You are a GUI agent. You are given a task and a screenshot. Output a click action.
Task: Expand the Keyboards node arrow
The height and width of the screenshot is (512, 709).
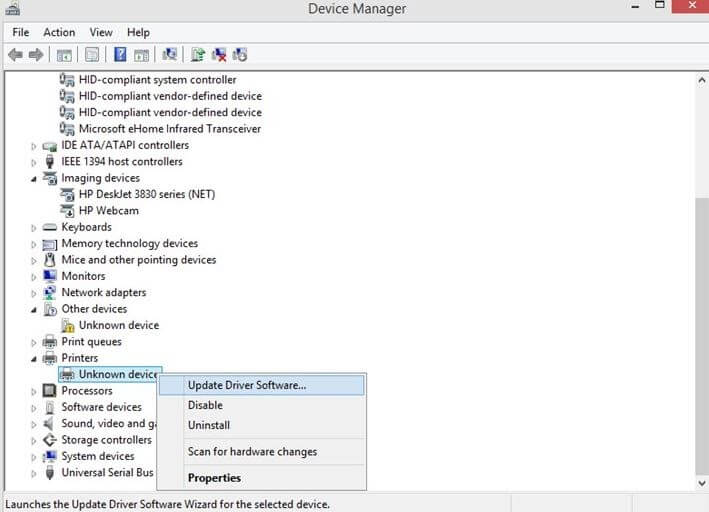(34, 228)
